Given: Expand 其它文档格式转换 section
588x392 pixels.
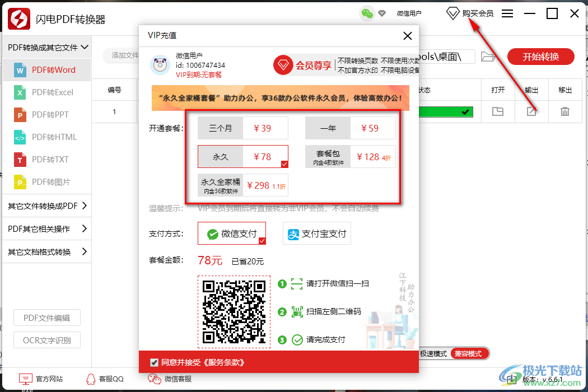Looking at the screenshot, I should pos(47,251).
